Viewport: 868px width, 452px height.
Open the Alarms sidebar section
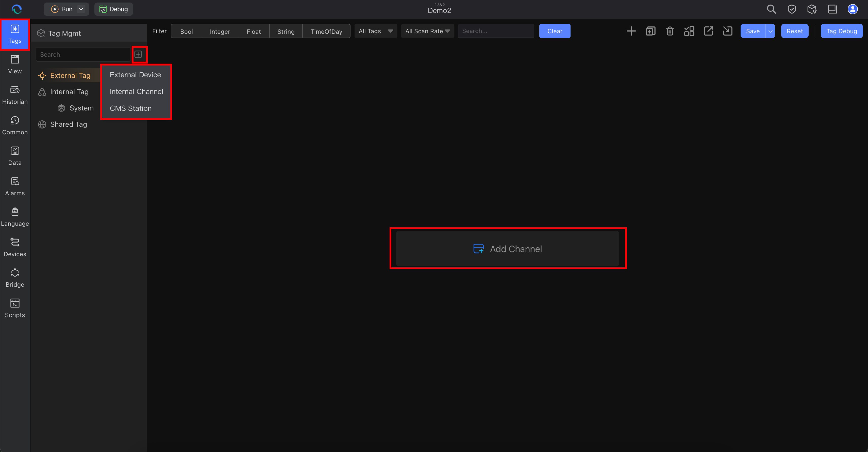[15, 187]
